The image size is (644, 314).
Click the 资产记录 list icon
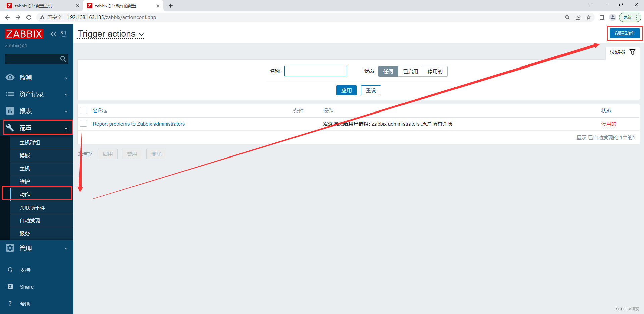coord(10,94)
